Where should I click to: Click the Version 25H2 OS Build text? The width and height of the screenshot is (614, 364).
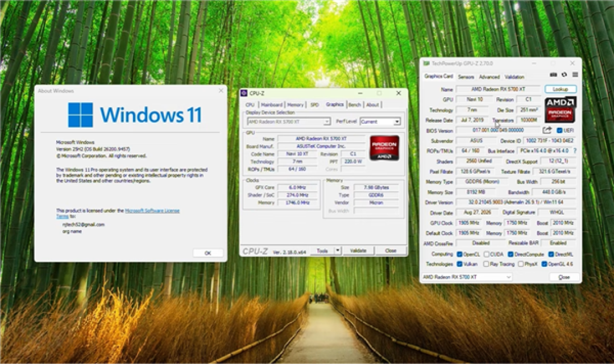[93, 149]
